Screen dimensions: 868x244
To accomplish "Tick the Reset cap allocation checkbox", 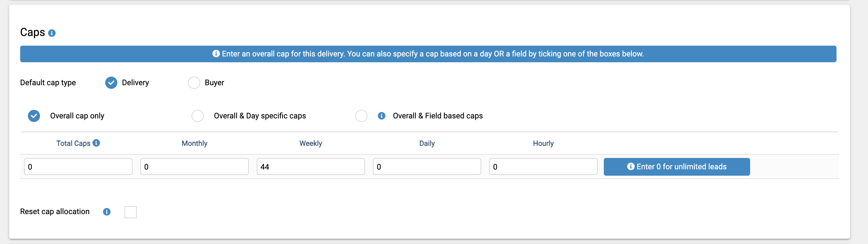I will coord(130,212).
